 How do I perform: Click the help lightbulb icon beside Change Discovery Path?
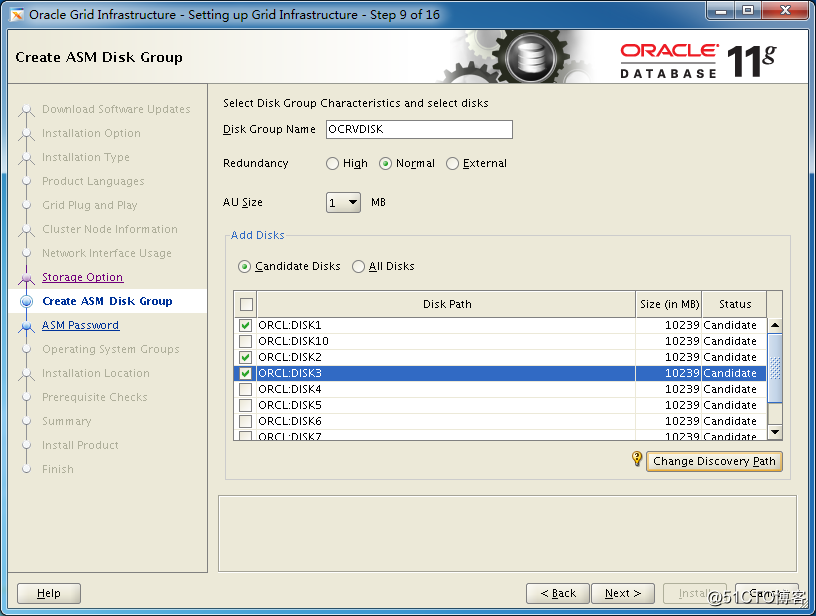(x=636, y=458)
